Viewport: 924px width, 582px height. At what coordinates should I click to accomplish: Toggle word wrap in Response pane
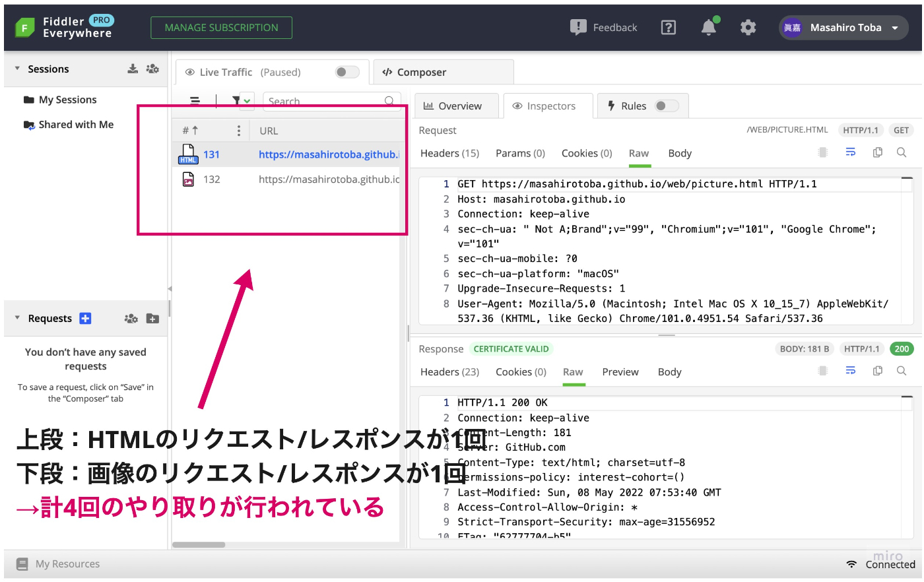pos(851,371)
